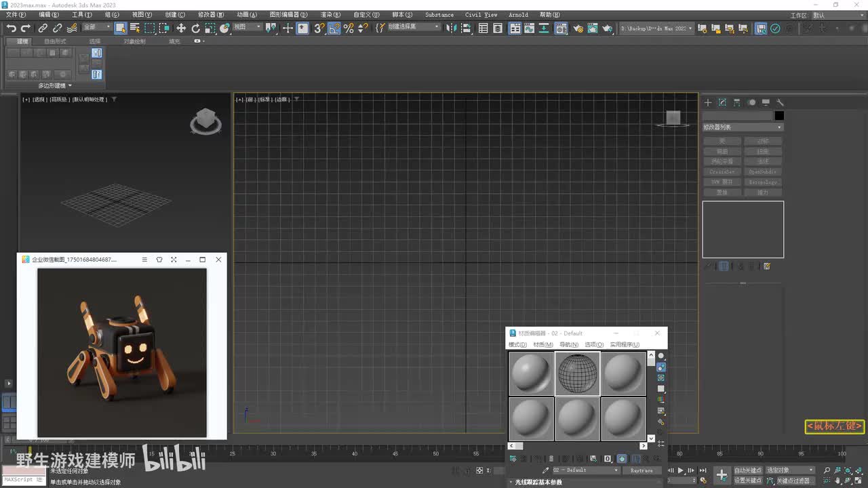The width and height of the screenshot is (868, 488).
Task: Open the selection filter dropdown 全部
Action: click(x=97, y=27)
